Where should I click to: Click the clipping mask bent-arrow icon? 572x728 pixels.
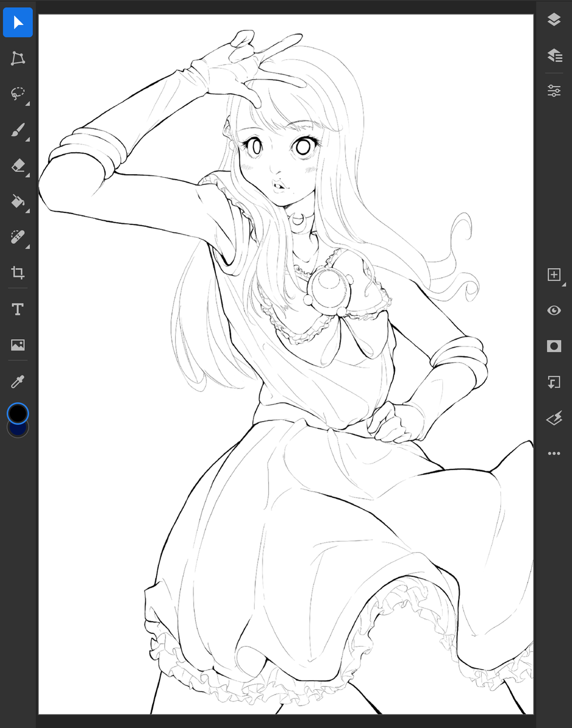[554, 382]
